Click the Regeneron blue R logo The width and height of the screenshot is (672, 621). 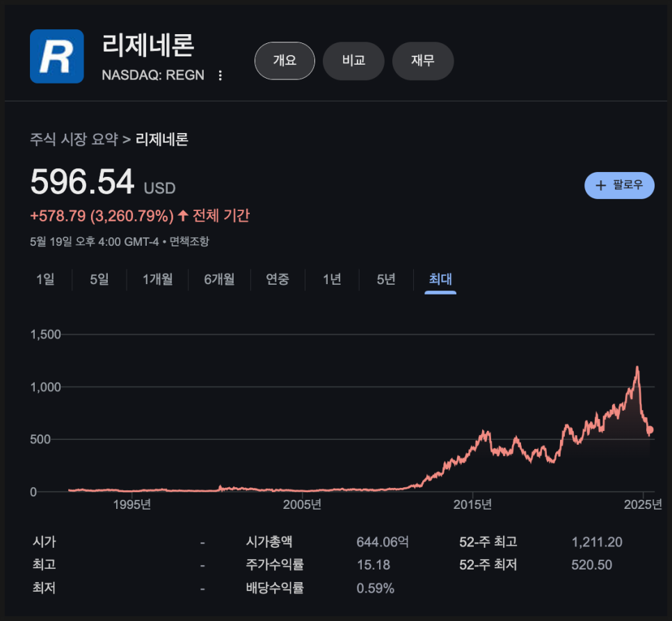[x=56, y=56]
